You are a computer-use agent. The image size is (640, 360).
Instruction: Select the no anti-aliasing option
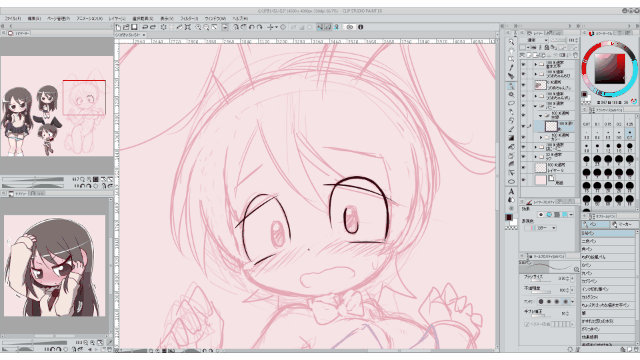click(541, 302)
